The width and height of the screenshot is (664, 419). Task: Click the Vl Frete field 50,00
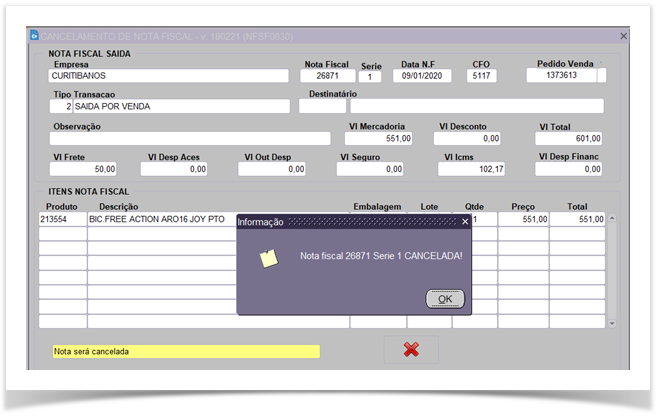[x=83, y=169]
